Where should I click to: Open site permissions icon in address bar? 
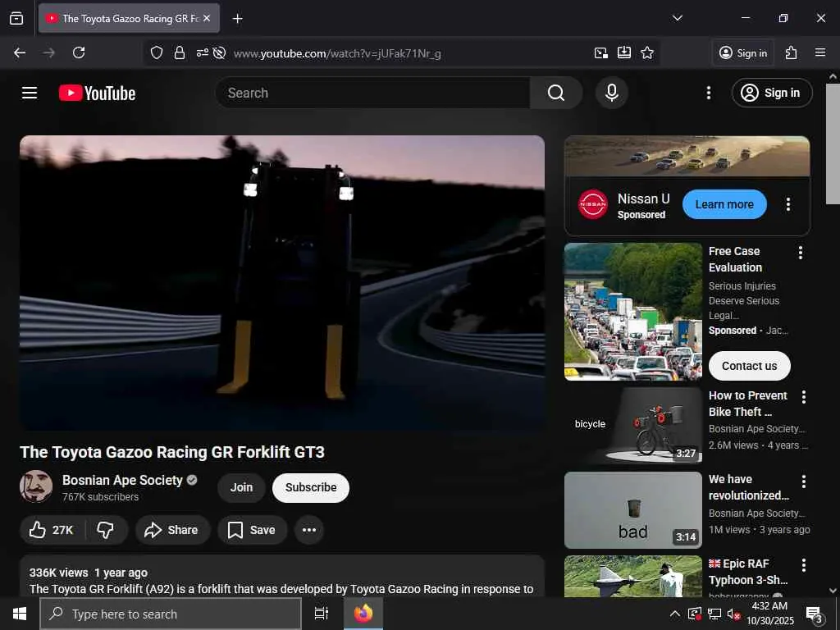pos(202,52)
